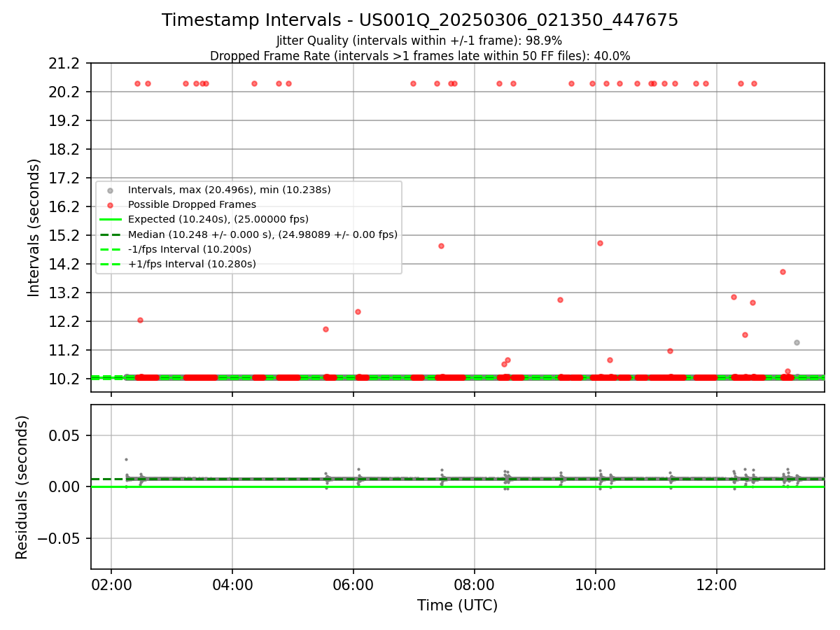840x630 pixels.
Task: Click the red dropped-frame point near 13.9 seconds
Action: click(x=783, y=272)
